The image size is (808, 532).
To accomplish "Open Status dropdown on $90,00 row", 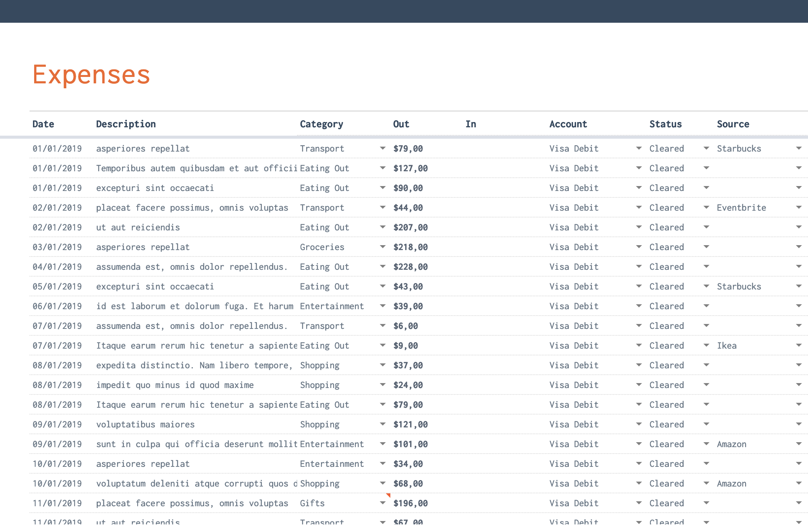I will [x=706, y=188].
